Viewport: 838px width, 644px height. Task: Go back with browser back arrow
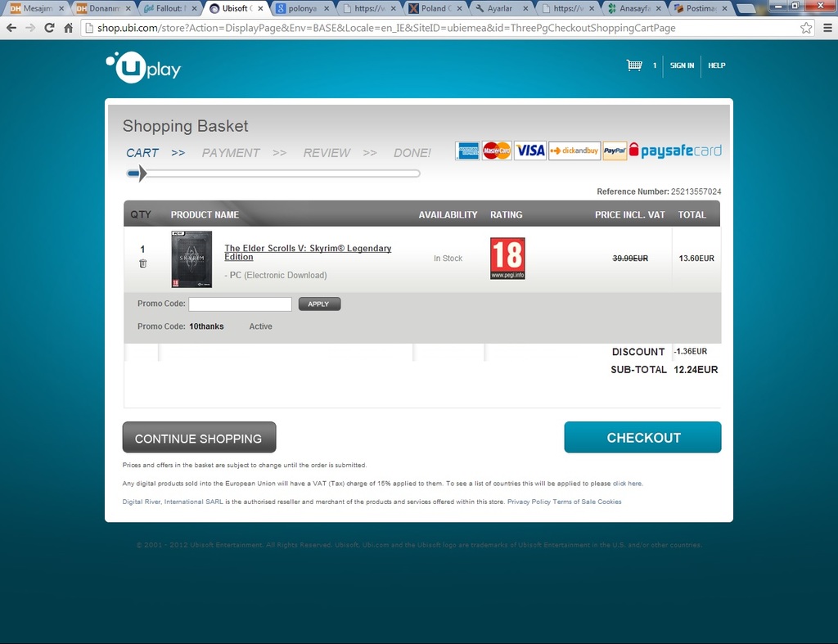(11, 28)
